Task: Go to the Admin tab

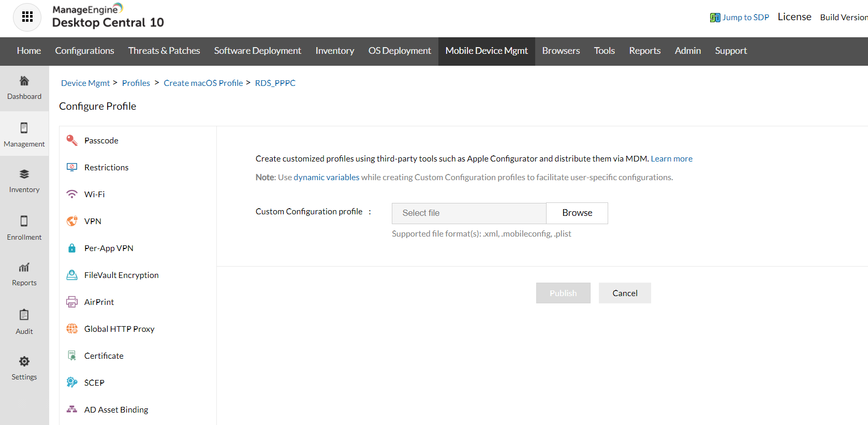Action: click(x=688, y=51)
